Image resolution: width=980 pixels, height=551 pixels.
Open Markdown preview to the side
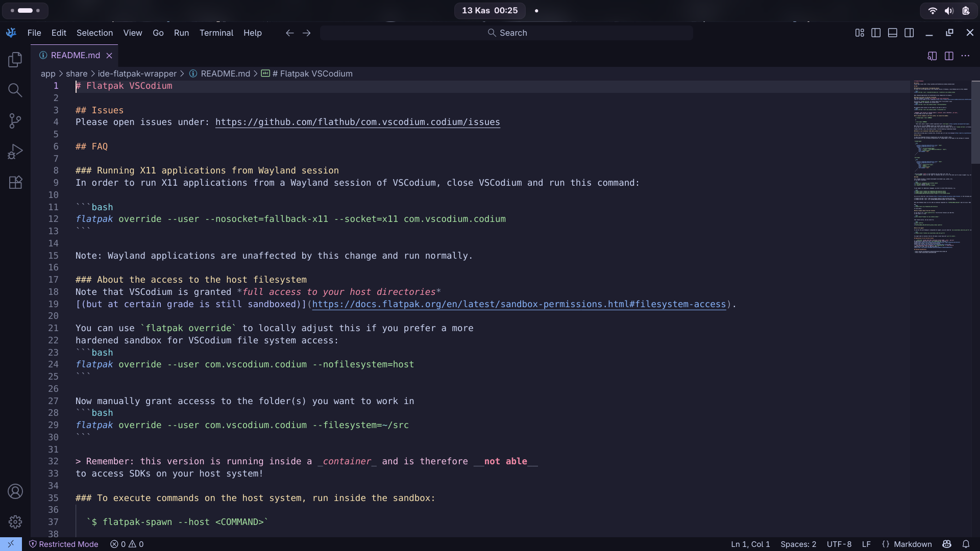(932, 56)
